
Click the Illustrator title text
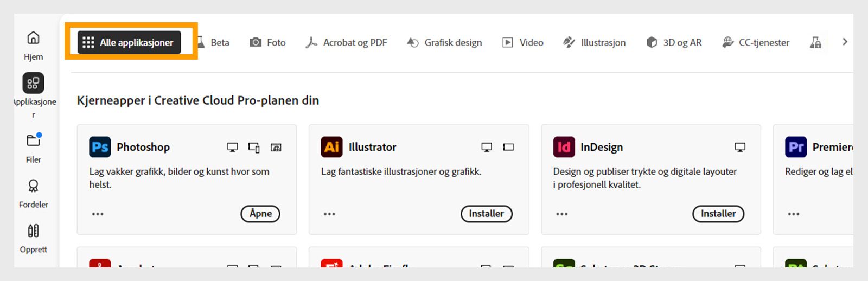(x=372, y=147)
